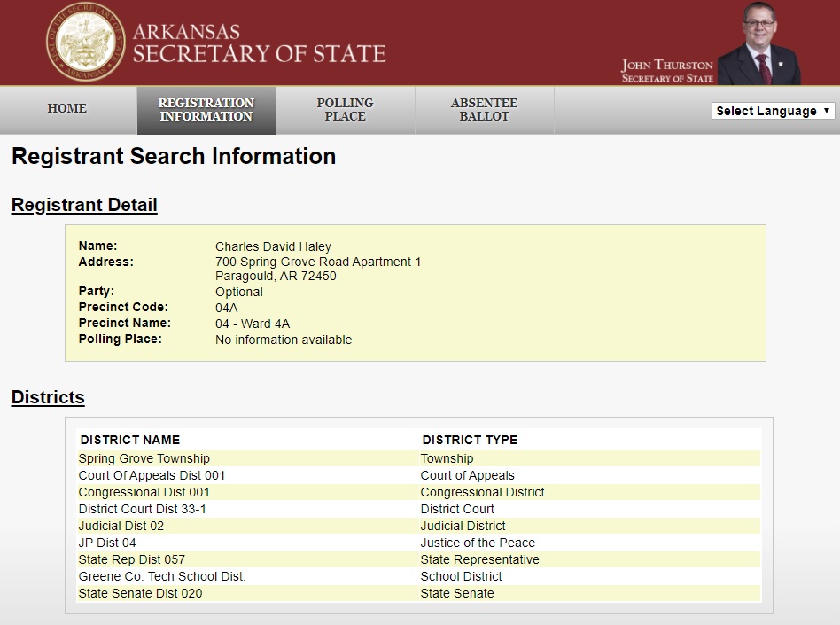
Task: Open the Absentee Ballot tab
Action: tap(484, 109)
